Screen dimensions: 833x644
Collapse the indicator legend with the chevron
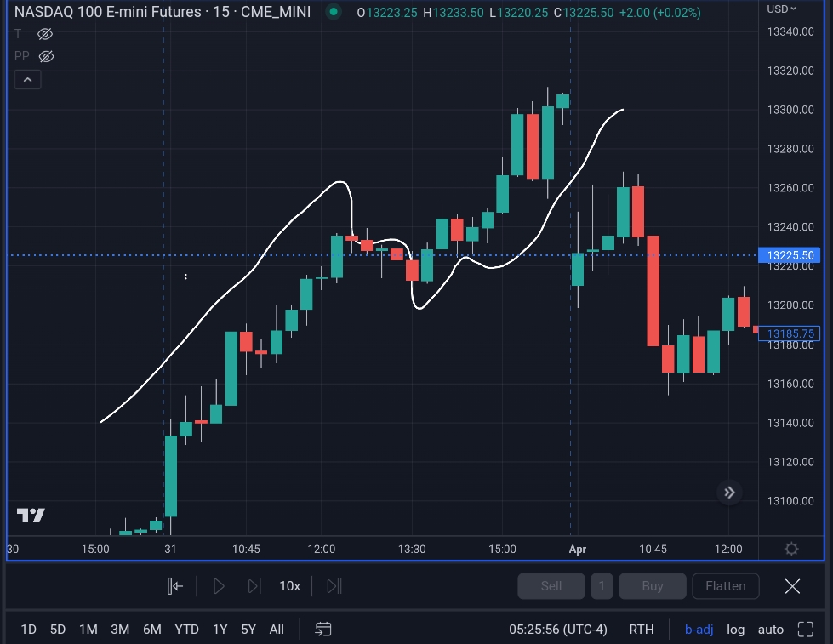click(x=27, y=80)
